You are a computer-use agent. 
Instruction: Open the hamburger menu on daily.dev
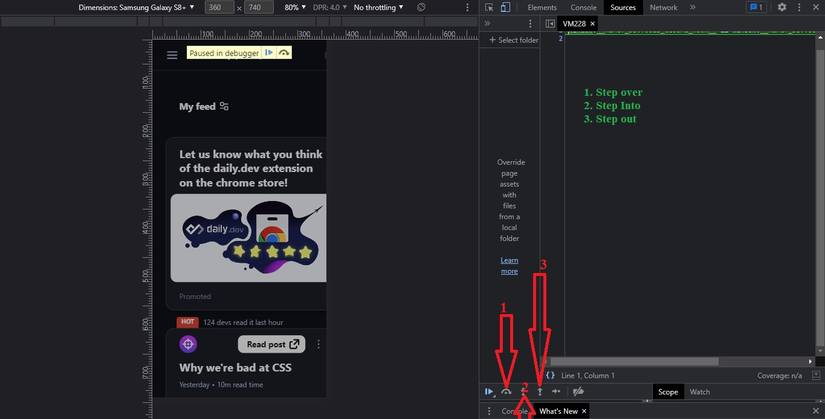pos(172,55)
